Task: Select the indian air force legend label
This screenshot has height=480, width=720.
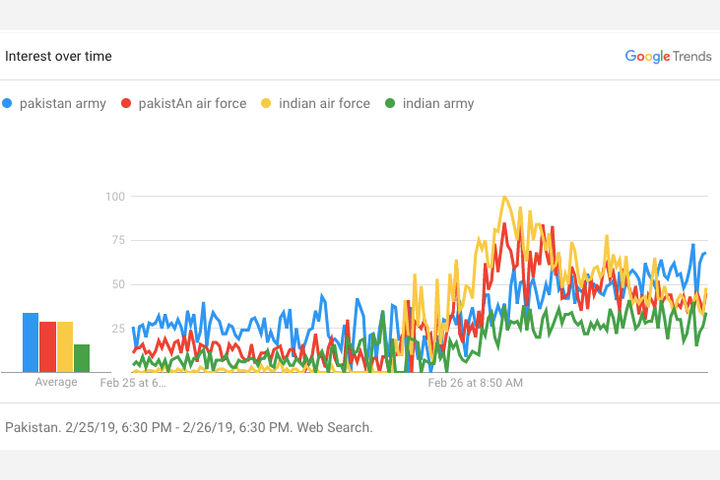Action: coord(324,103)
